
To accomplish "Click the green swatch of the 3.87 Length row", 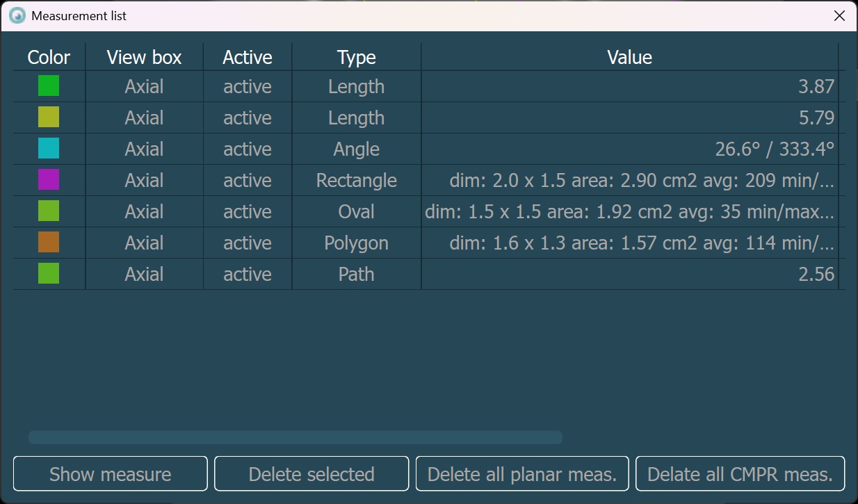I will [49, 86].
